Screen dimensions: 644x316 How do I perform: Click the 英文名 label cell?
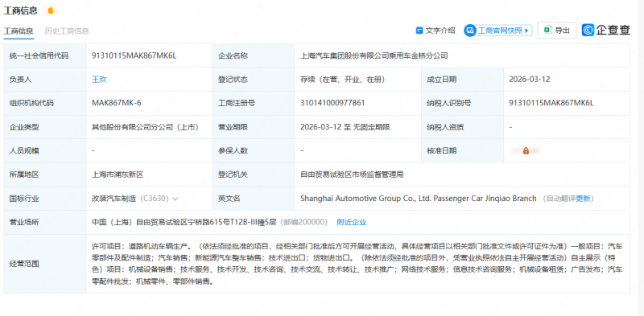tap(254, 199)
